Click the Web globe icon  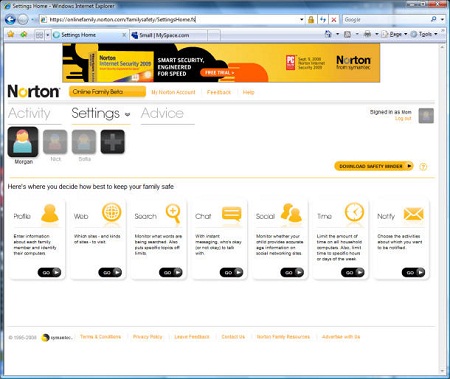111,212
